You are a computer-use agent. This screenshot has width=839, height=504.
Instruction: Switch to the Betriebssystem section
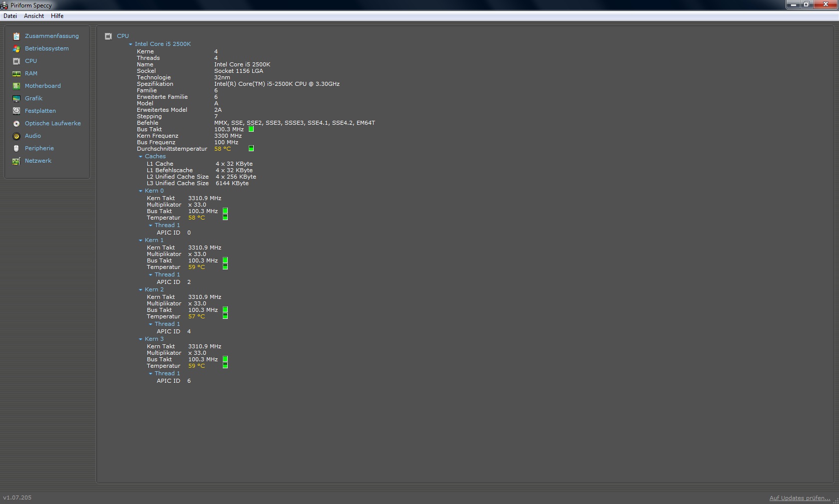[x=47, y=48]
